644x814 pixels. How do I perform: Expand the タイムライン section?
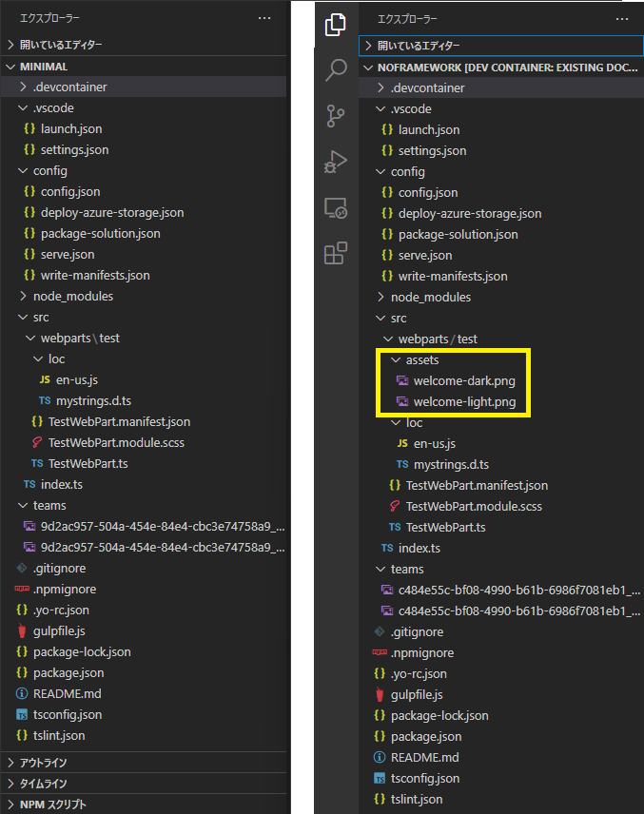[x=43, y=784]
